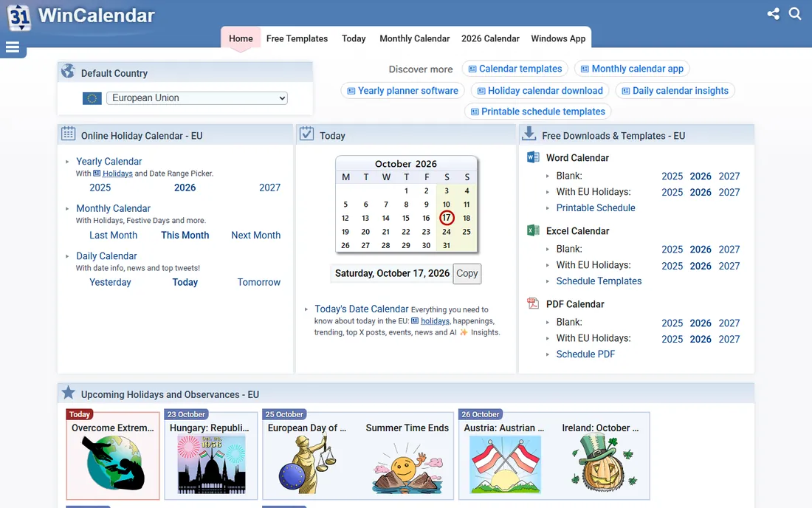Switch to the Home tab

click(x=241, y=38)
